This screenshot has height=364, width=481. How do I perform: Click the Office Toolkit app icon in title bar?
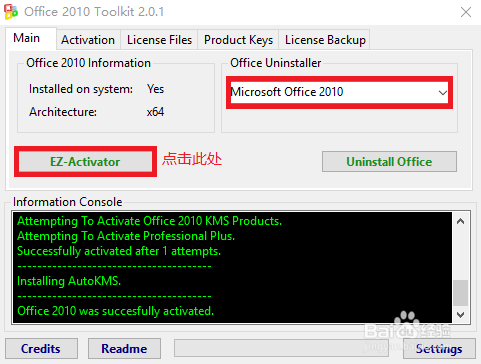11,12
